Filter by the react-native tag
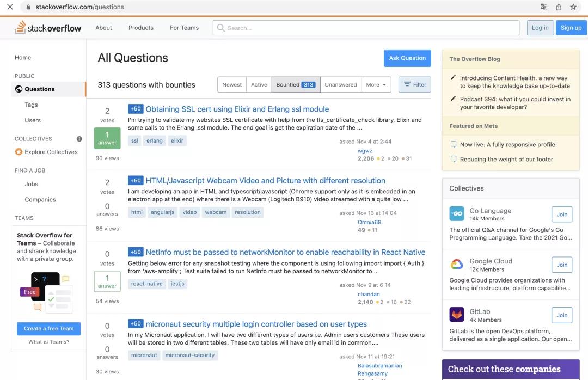This screenshot has height=380, width=588. (x=146, y=284)
